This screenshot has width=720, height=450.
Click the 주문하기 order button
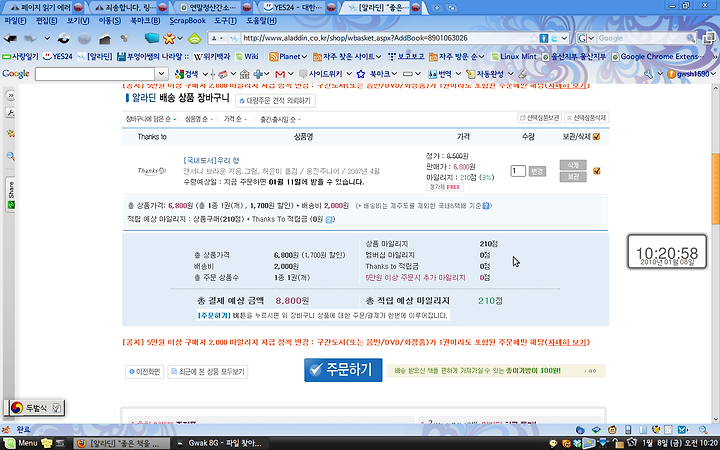[x=343, y=370]
